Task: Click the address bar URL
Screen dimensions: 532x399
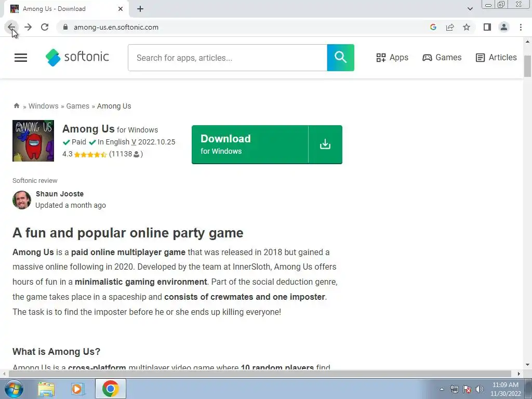Action: pos(116,27)
